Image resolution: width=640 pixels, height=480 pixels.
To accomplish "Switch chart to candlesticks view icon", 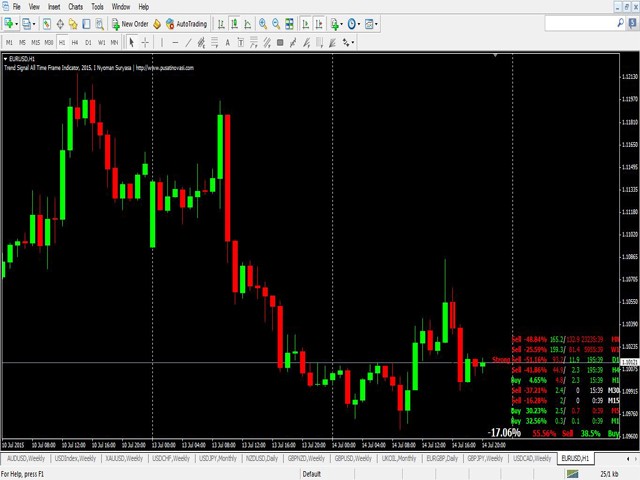I will point(235,23).
